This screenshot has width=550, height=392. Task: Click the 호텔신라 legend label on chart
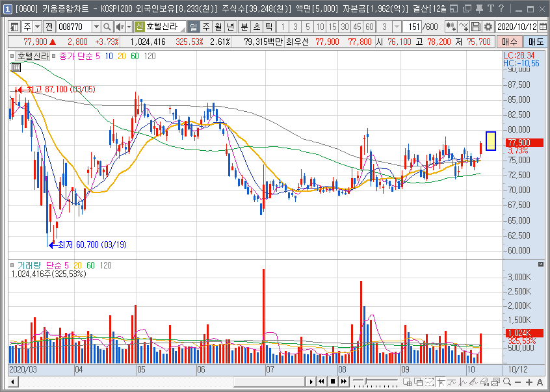(33, 56)
